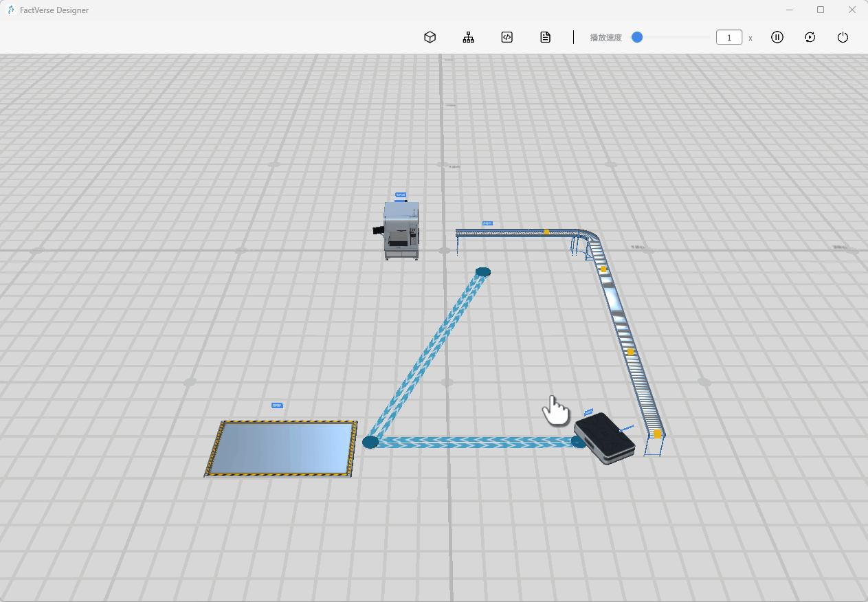Pause the simulation playback
The image size is (868, 602).
click(777, 37)
